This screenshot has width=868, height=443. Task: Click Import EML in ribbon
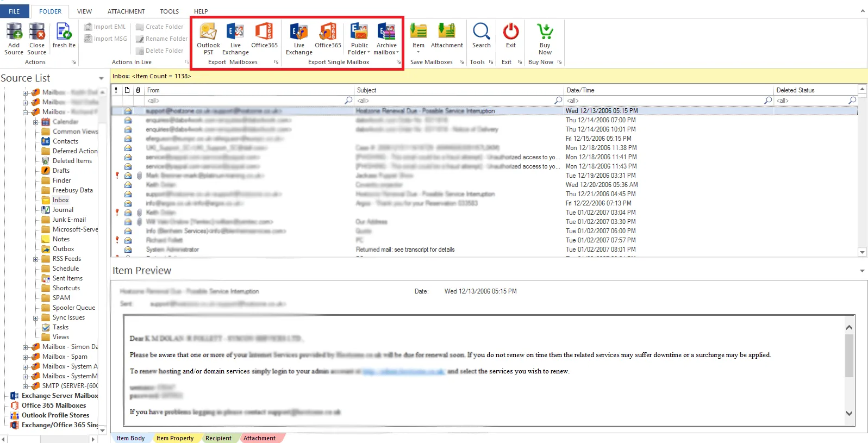tap(105, 27)
